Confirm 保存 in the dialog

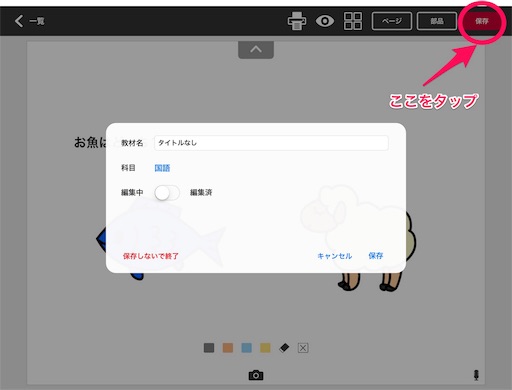[x=376, y=256]
